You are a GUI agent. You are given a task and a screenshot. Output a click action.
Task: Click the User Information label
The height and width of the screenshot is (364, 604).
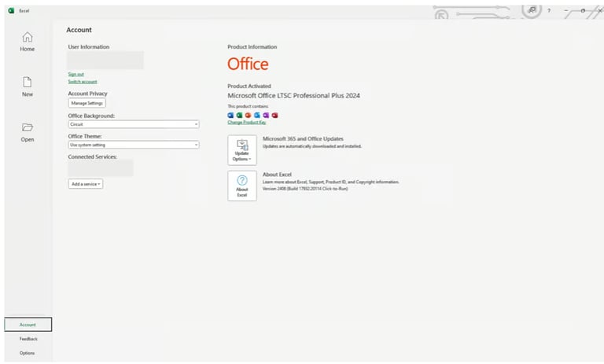pos(89,46)
